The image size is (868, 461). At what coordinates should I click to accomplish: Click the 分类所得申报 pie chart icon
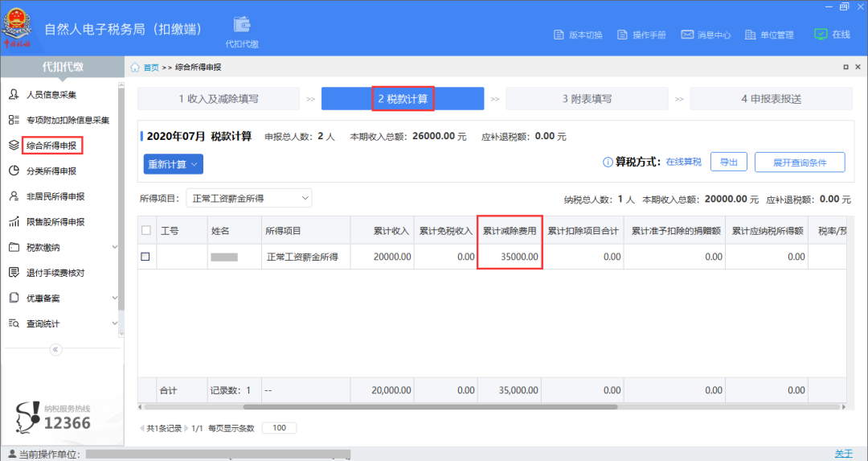(x=14, y=171)
